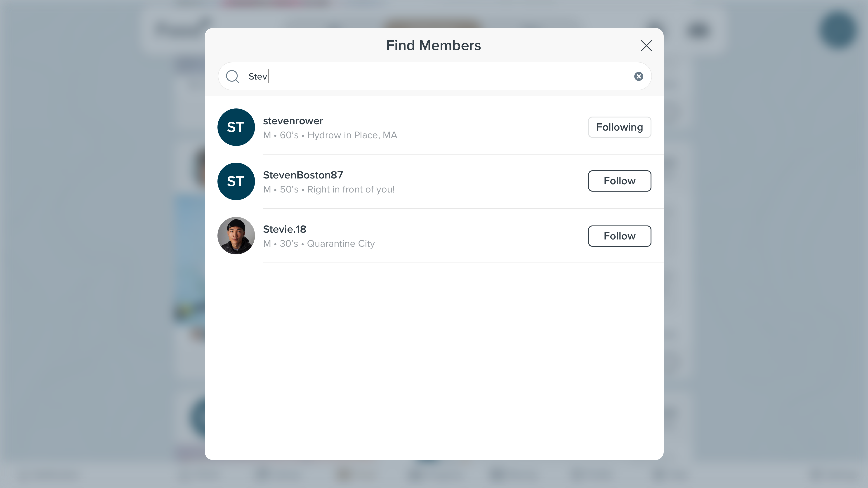Select the "Right in front of you!" location text
Viewport: 868px width, 488px height.
[351, 189]
